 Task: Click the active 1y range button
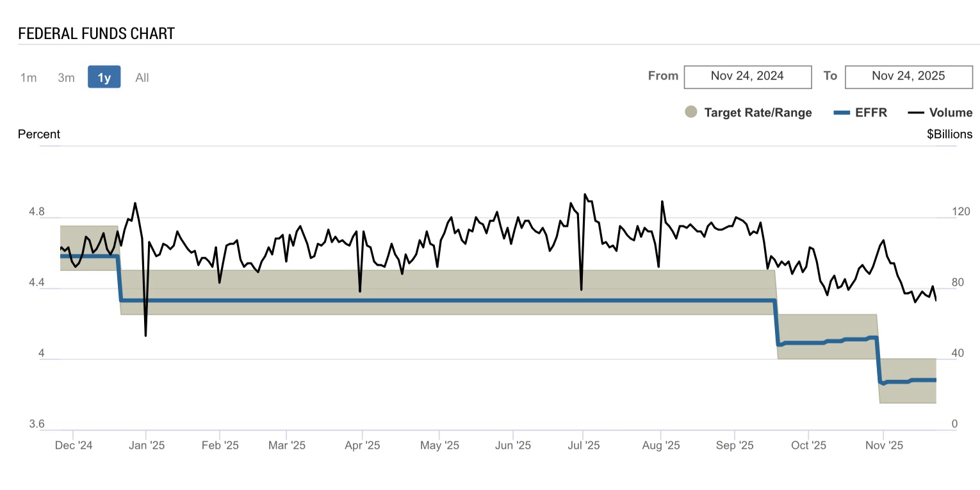pos(104,78)
